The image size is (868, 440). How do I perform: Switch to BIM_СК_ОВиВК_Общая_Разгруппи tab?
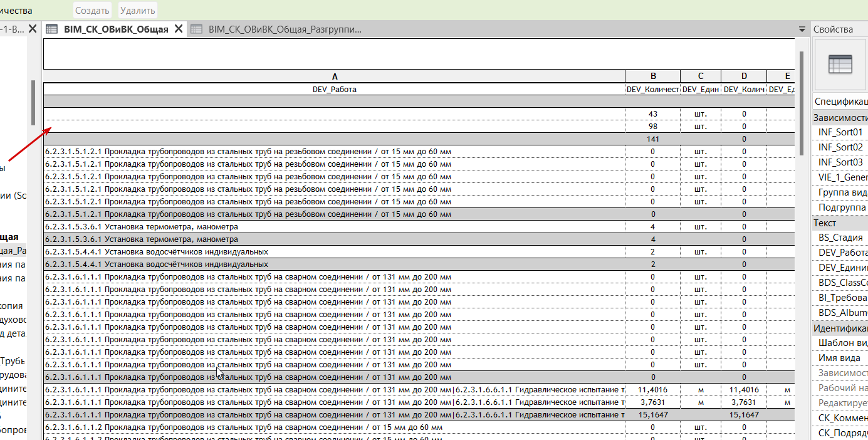click(285, 29)
